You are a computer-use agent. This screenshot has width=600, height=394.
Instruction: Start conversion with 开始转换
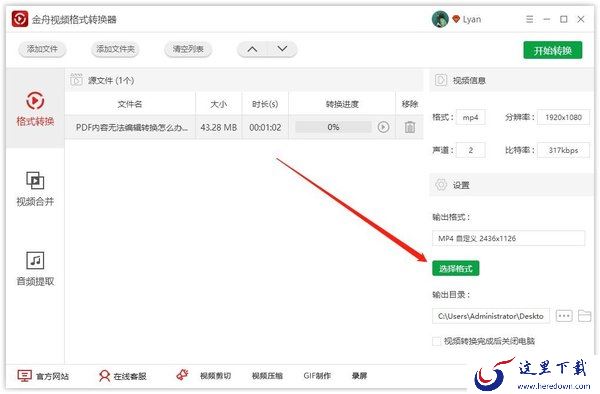553,50
